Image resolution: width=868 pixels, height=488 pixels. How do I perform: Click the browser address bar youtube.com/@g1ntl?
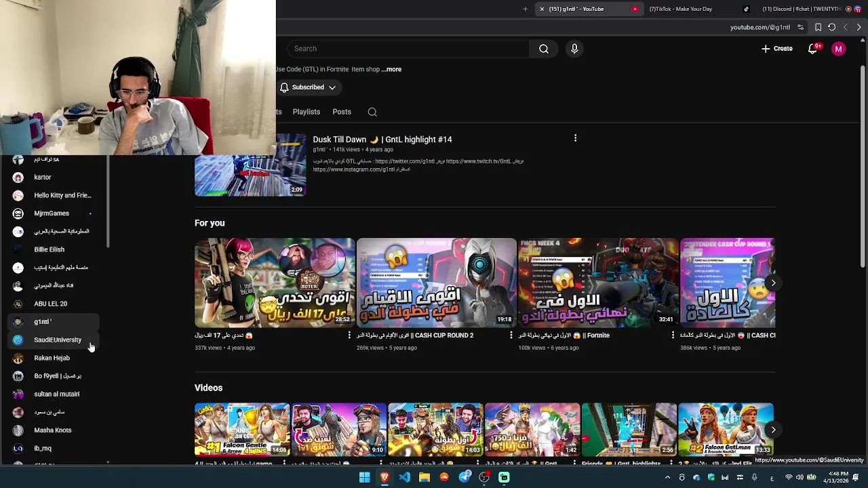[759, 27]
